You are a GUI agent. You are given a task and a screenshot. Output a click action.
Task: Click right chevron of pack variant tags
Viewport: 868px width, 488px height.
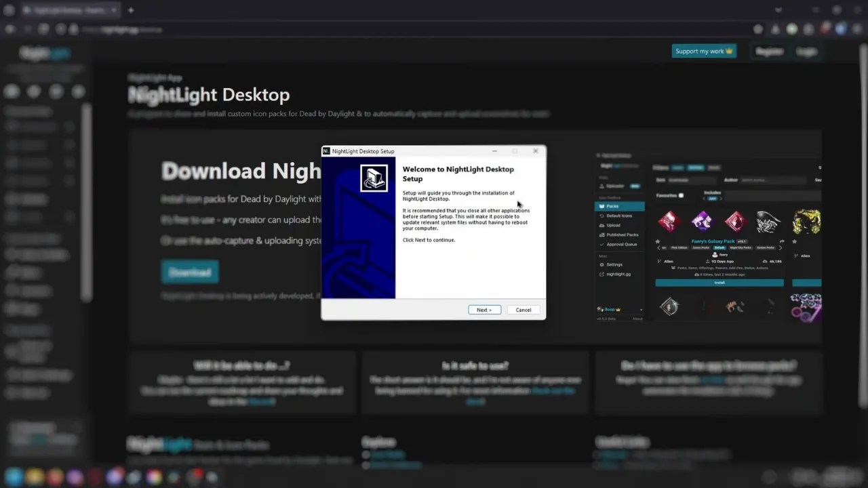[x=781, y=248]
